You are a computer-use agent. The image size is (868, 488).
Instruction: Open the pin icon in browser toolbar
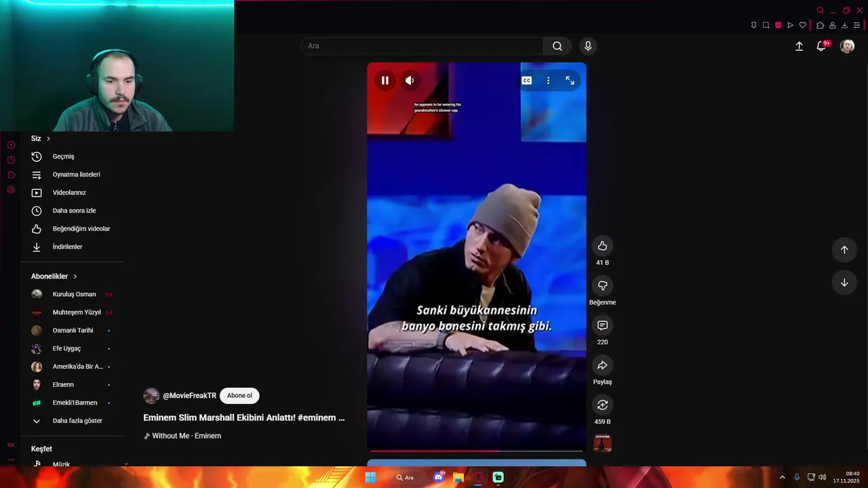click(x=753, y=25)
